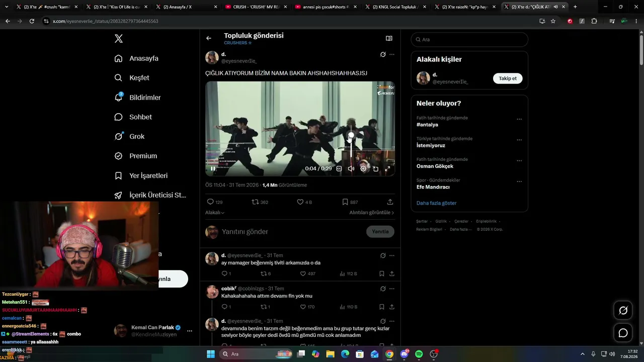Like the main post with 4 B likes
Image resolution: width=644 pixels, height=362 pixels.
tap(304, 202)
